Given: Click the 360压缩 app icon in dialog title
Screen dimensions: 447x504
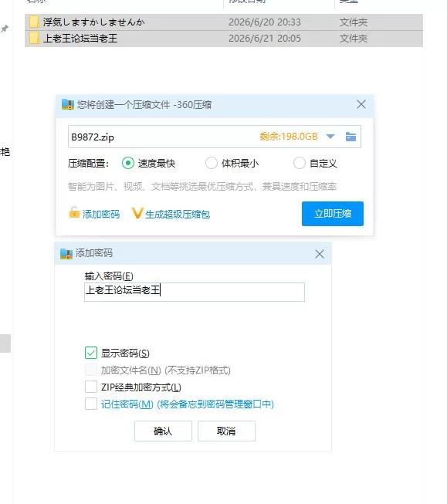Looking at the screenshot, I should (68, 104).
